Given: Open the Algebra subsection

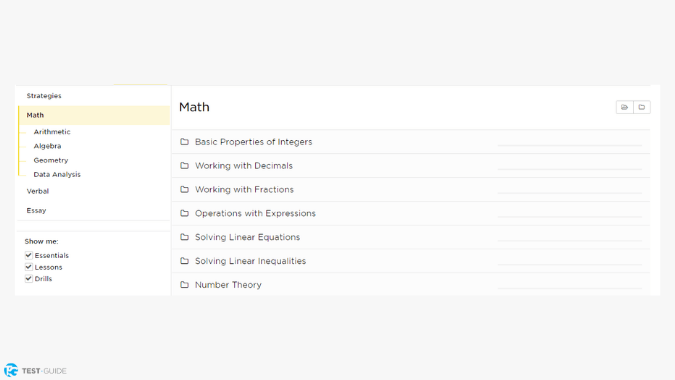Looking at the screenshot, I should coord(47,146).
